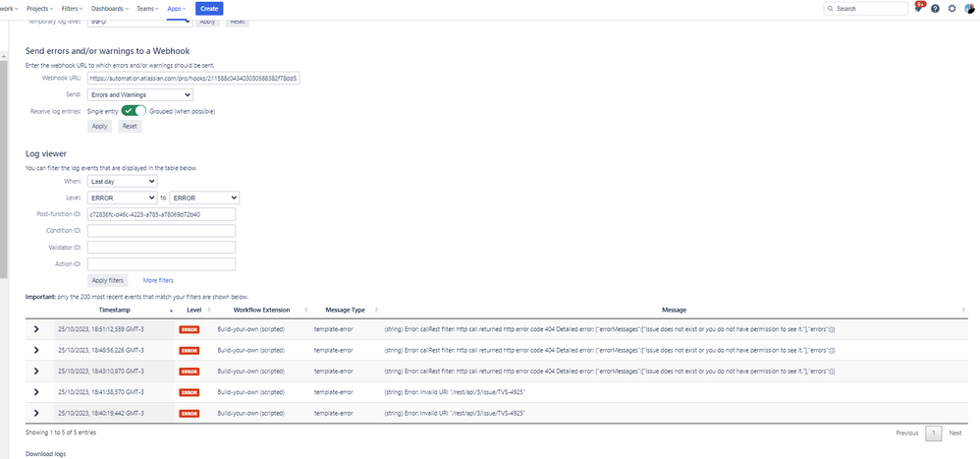Image resolution: width=980 pixels, height=459 pixels.
Task: Expand the 18:41:38,570 log row
Action: coord(36,392)
